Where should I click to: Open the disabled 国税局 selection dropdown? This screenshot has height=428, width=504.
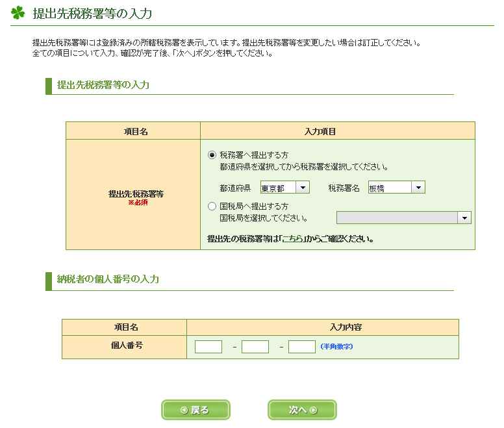click(404, 218)
